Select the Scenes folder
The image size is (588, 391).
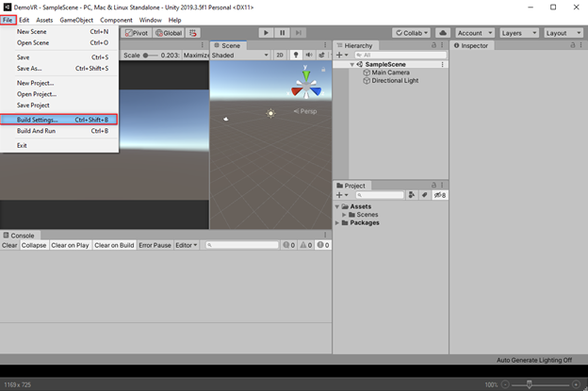pos(364,215)
